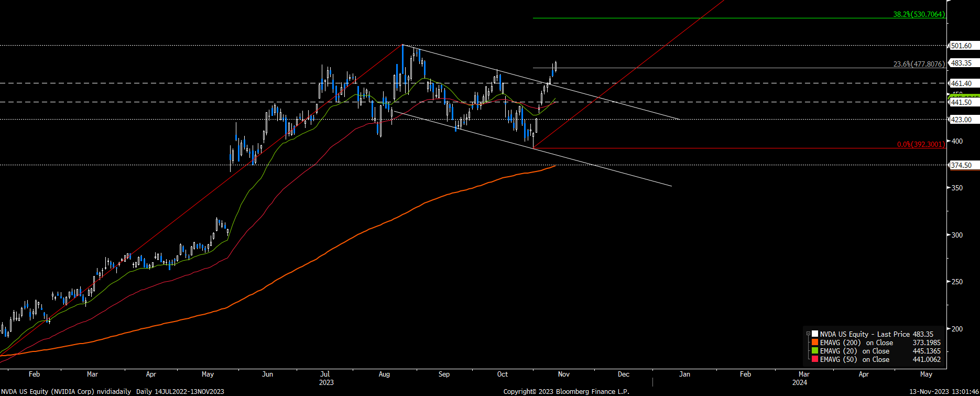Viewport: 980px width, 396px height.
Task: Click the green EMAVG (20) legend swatch
Action: click(815, 351)
